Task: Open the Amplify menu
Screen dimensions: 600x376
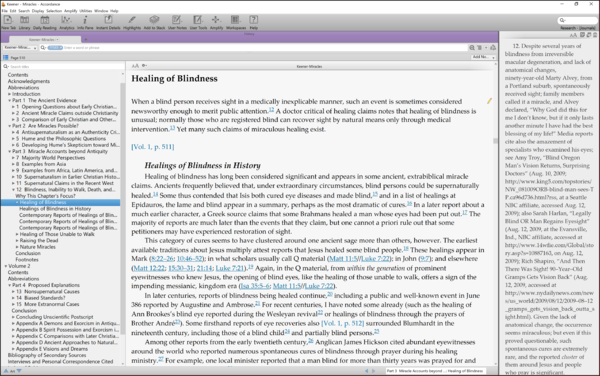Action: 70,11
